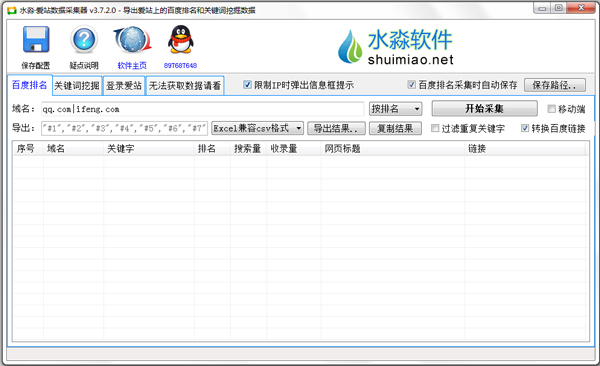Image resolution: width=600 pixels, height=366 pixels.
Task: Click the 保存路径 button
Action: pyautogui.click(x=554, y=85)
